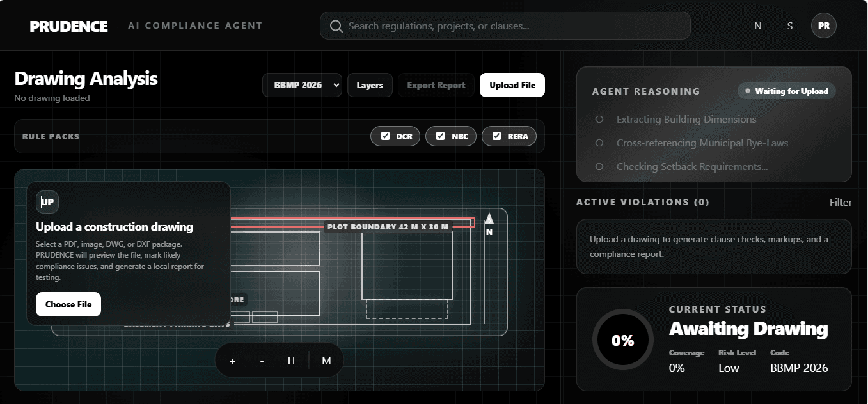Screen dimensions: 868x404
Task: Open the PR profile avatar
Action: pyautogui.click(x=824, y=26)
